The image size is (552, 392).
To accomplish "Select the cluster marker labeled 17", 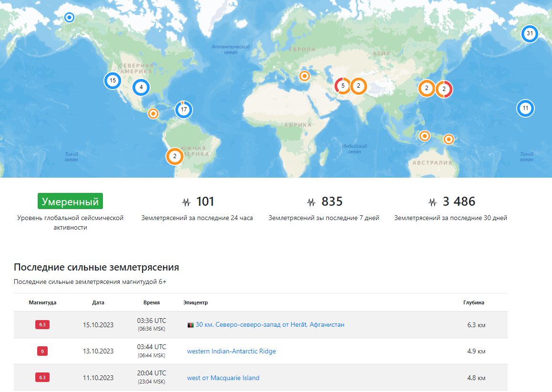I will click(x=184, y=110).
